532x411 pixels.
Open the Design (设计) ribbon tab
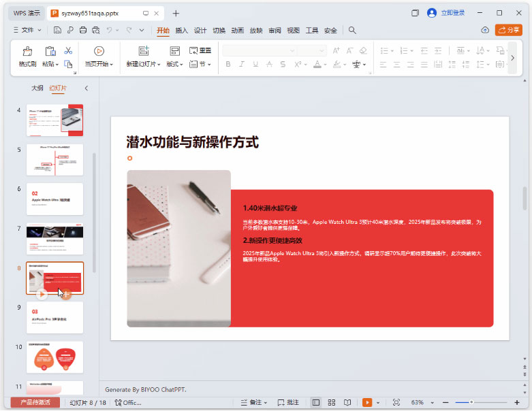pos(200,31)
